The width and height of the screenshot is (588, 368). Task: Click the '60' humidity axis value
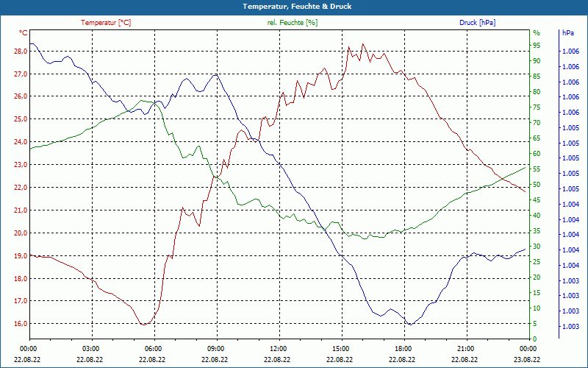point(537,154)
